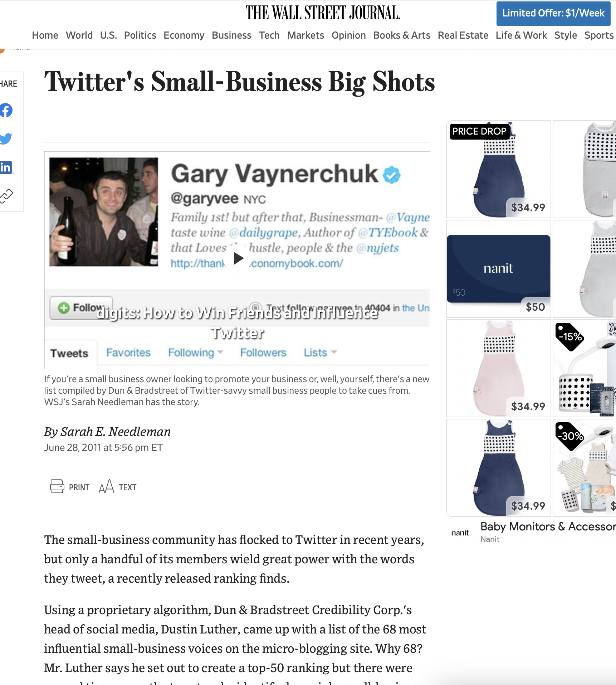The height and width of the screenshot is (685, 616).
Task: Open the Tech section
Action: (x=269, y=35)
